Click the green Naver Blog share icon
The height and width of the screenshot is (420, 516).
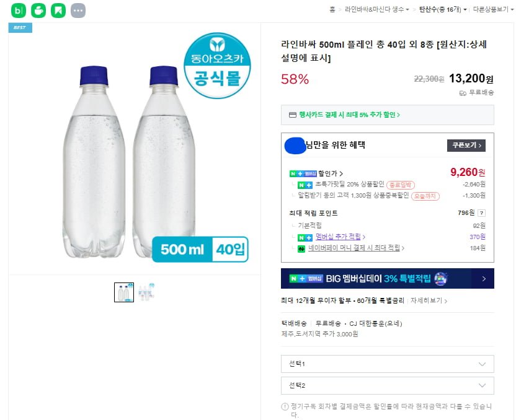coord(19,11)
